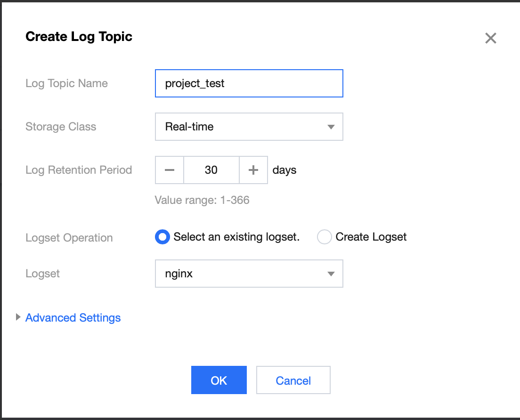Click the "Create Logset" label text

coord(371,237)
